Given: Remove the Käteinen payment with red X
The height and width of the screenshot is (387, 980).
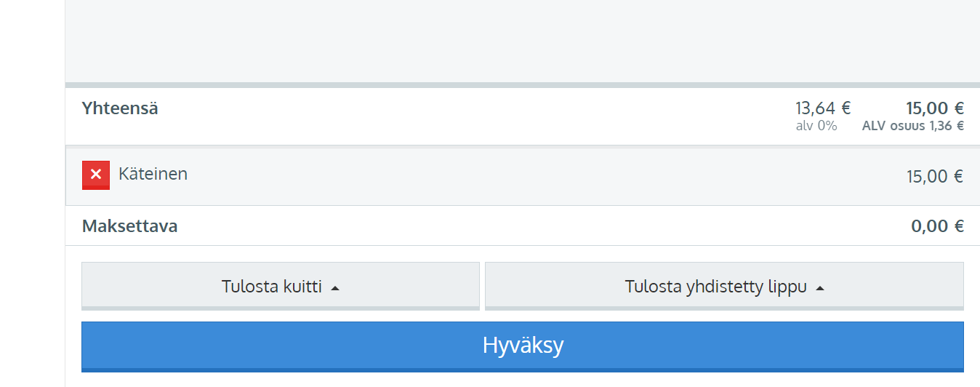Looking at the screenshot, I should click(x=96, y=175).
